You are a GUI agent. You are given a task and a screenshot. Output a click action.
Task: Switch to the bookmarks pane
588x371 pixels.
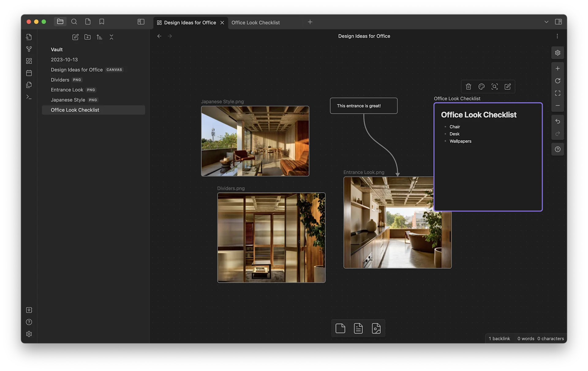pyautogui.click(x=102, y=22)
